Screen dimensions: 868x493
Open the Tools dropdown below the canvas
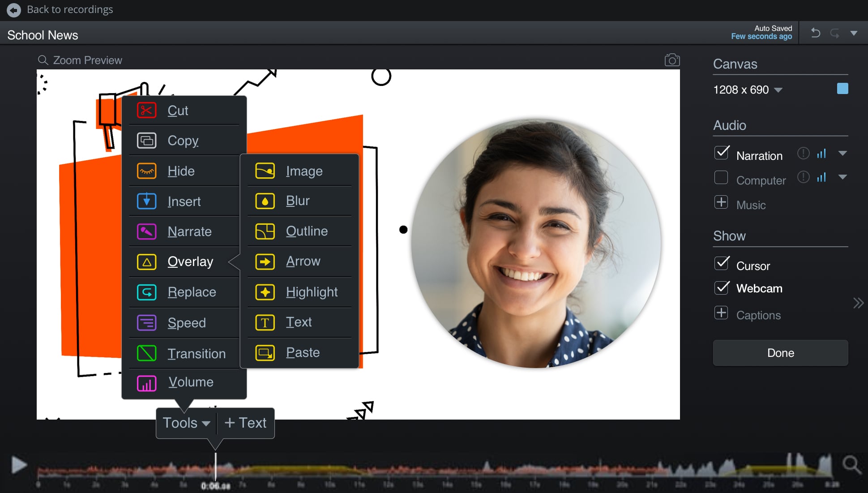coord(185,423)
